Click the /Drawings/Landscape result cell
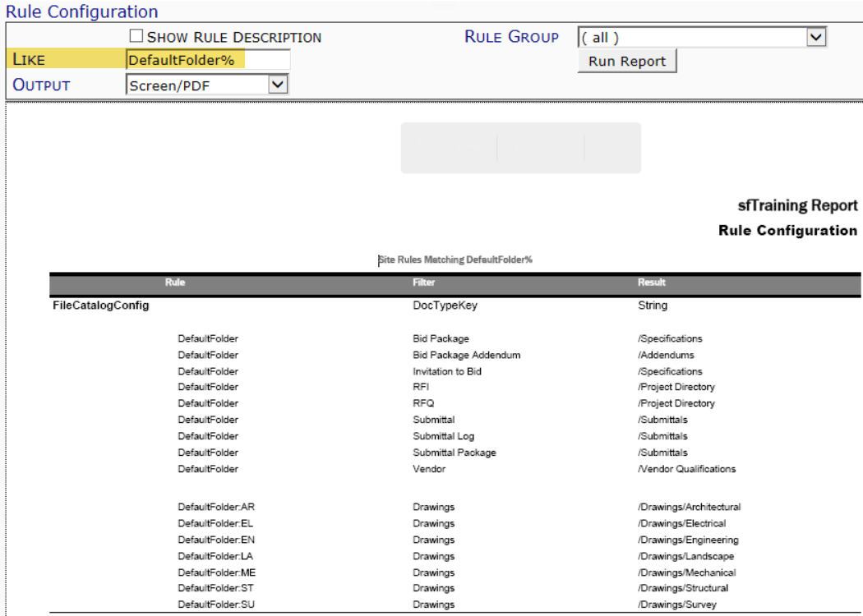 (685, 557)
